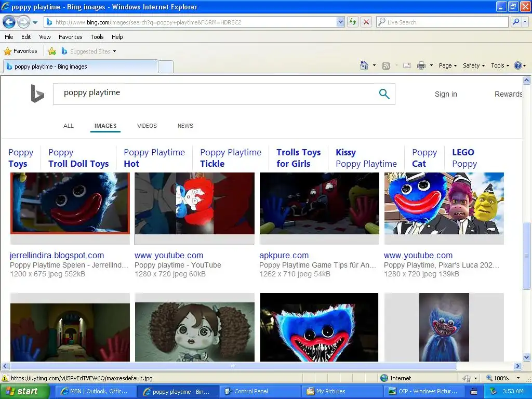
Task: Open the Favorites menu
Action: pos(70,37)
